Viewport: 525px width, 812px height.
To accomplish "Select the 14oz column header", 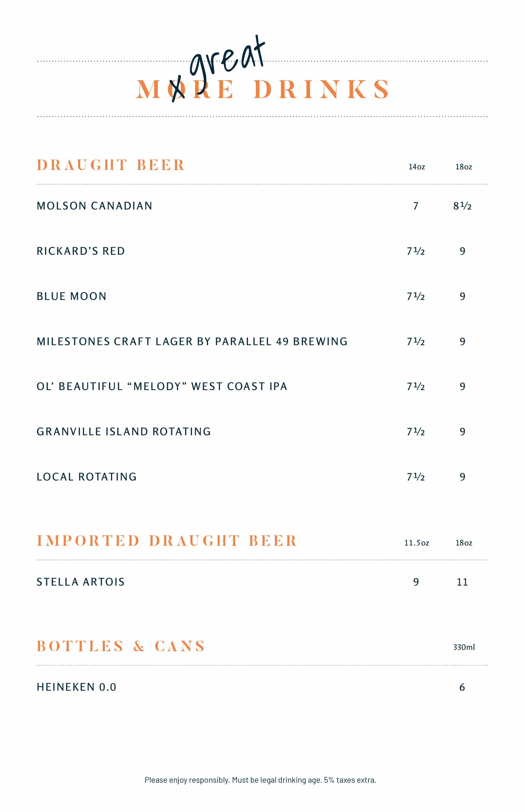I will click(x=416, y=167).
